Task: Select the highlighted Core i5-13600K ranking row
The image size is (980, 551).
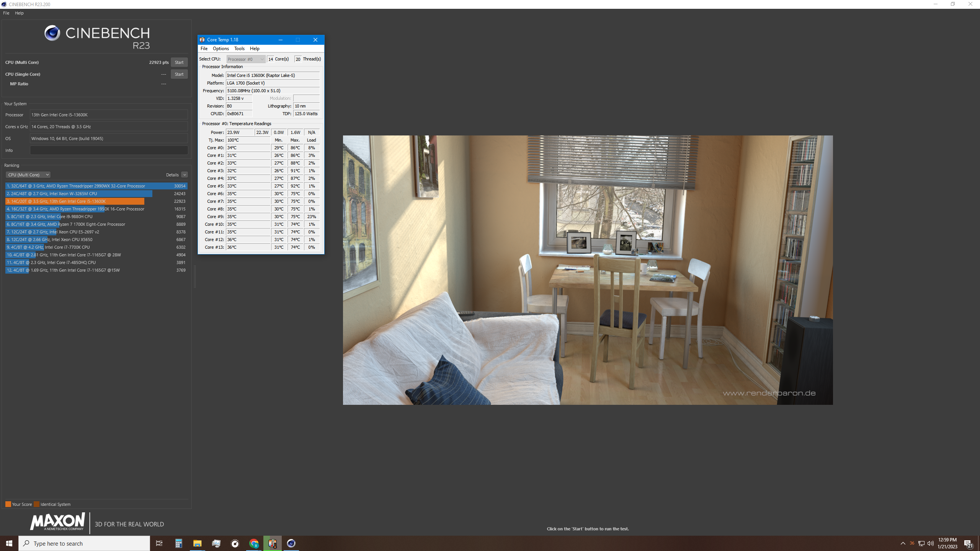Action: [x=96, y=201]
